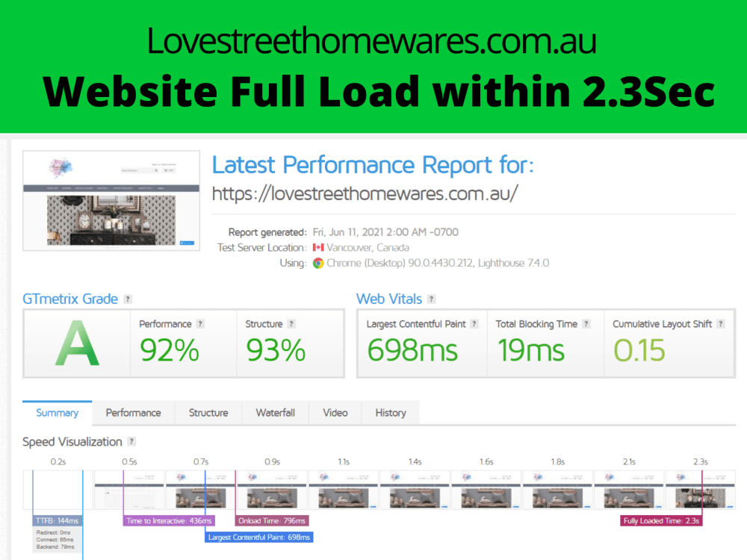Click the 0.5s filmstrip frame
Viewport: 747px width, 560px height.
[129, 490]
